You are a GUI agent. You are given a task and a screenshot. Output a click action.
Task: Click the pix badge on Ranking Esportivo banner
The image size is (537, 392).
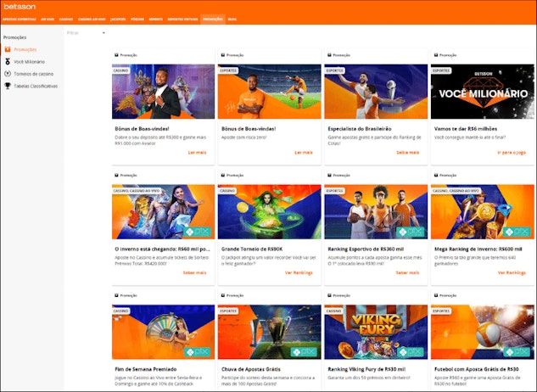pyautogui.click(x=411, y=232)
